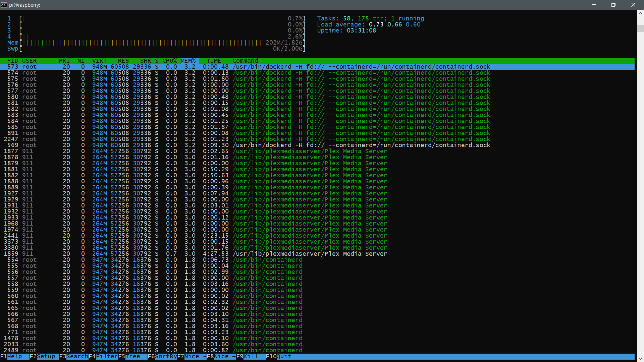The width and height of the screenshot is (644, 362).
Task: Select the dockerd row with PID 2247
Action: [317, 139]
